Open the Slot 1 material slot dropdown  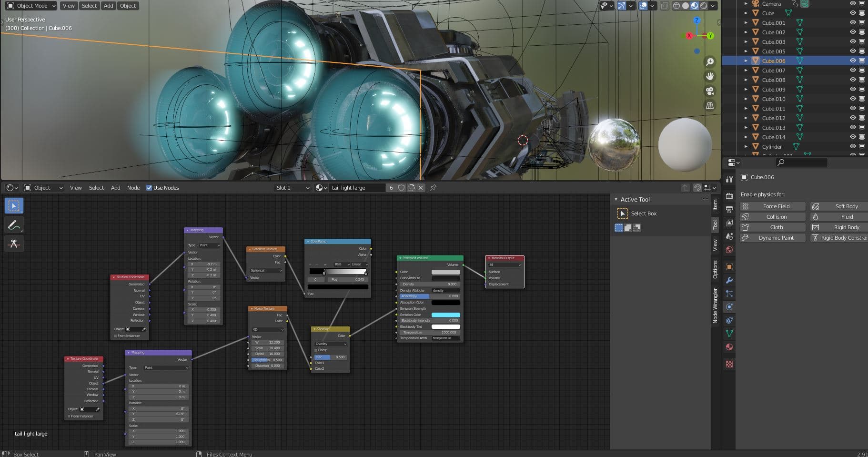[x=293, y=188]
